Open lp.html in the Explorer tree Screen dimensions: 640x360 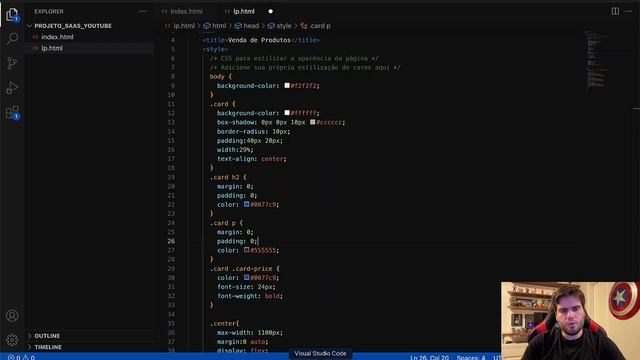point(52,48)
